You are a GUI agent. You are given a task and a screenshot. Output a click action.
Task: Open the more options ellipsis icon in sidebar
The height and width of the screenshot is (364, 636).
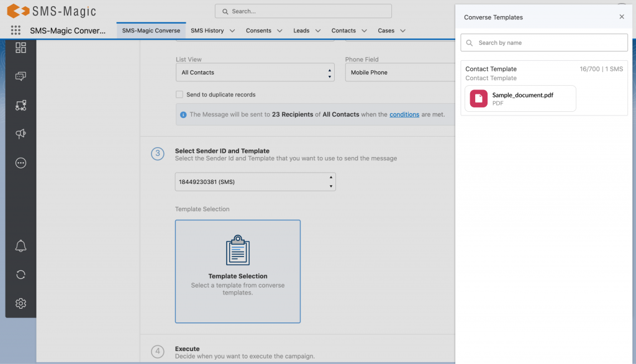point(20,163)
